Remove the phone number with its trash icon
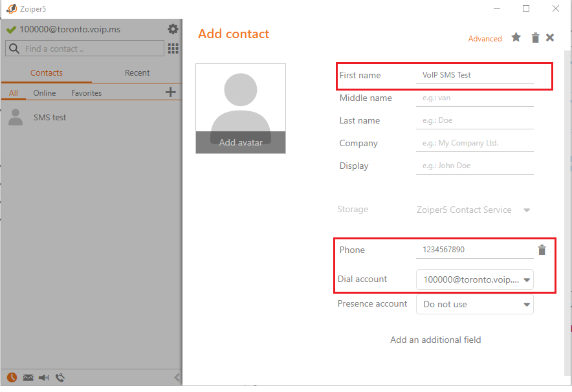The width and height of the screenshot is (572, 392). 542,250
